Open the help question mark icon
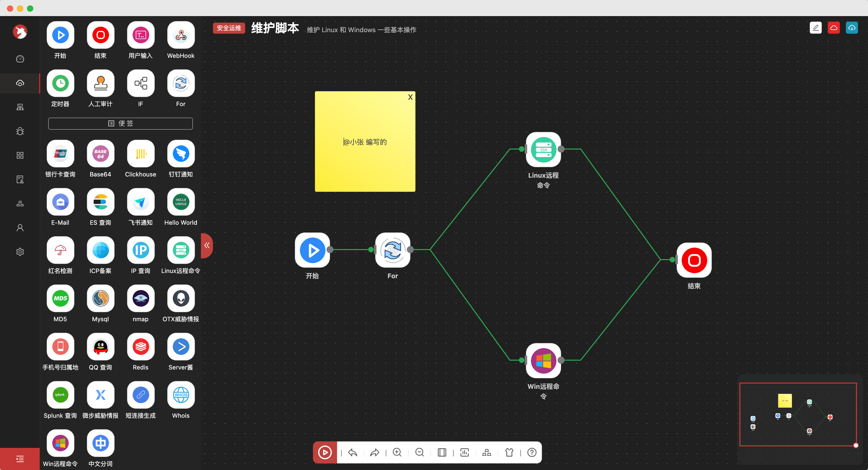The image size is (868, 470). coord(532,452)
